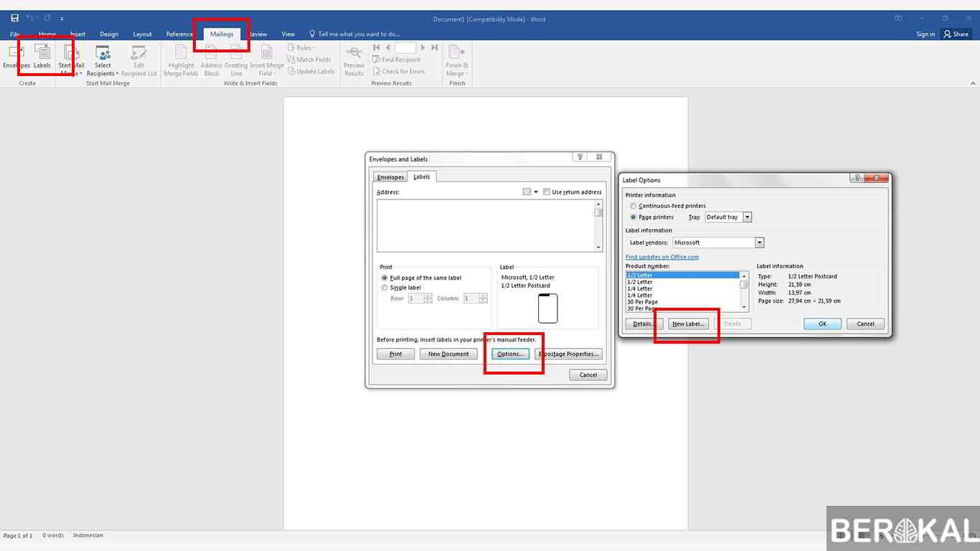Open the Rules dropdown
This screenshot has width=980, height=551.
[x=301, y=48]
